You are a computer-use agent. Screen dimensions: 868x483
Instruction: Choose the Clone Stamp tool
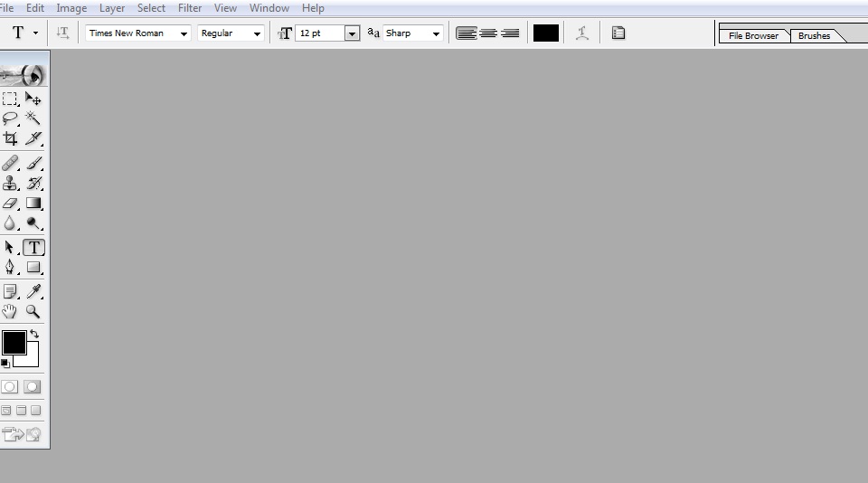[x=10, y=184]
